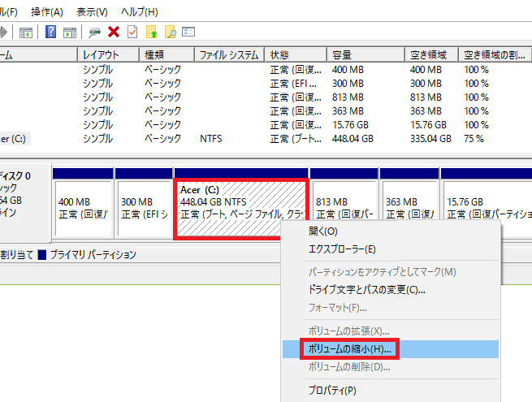
Task: Open the ヘルプ(H) menu
Action: (x=139, y=12)
